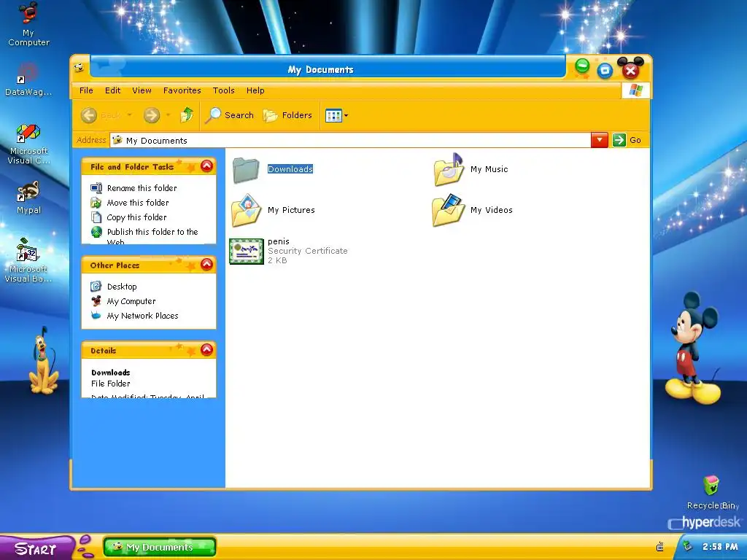Collapse the File and Folder Tasks panel

click(206, 166)
